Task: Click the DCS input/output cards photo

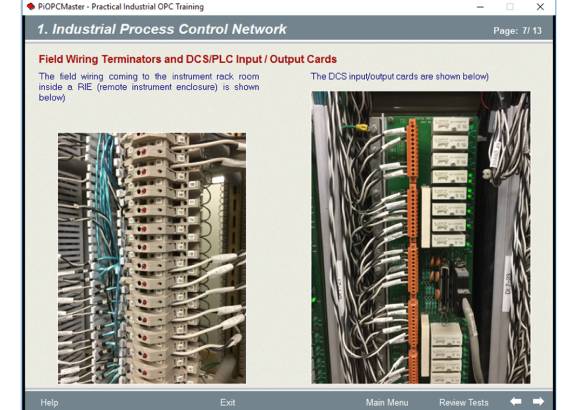Action: click(421, 238)
